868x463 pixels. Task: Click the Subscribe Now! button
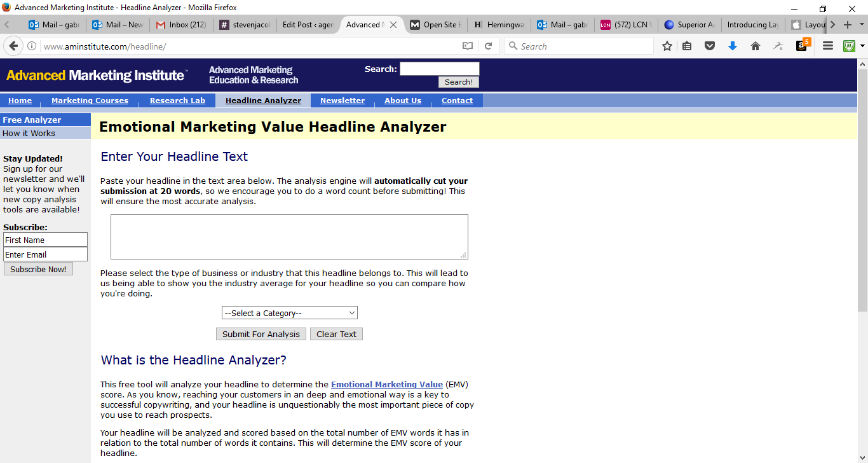[x=38, y=269]
